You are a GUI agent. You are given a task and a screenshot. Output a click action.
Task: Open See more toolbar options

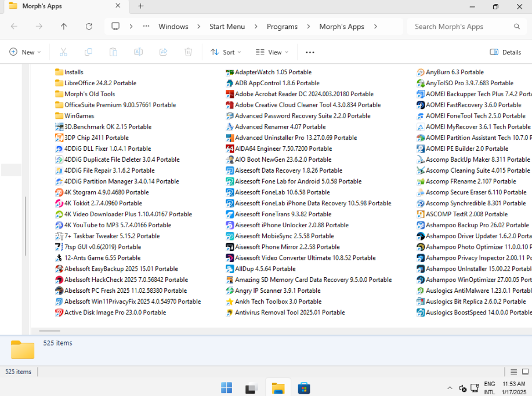pyautogui.click(x=310, y=52)
